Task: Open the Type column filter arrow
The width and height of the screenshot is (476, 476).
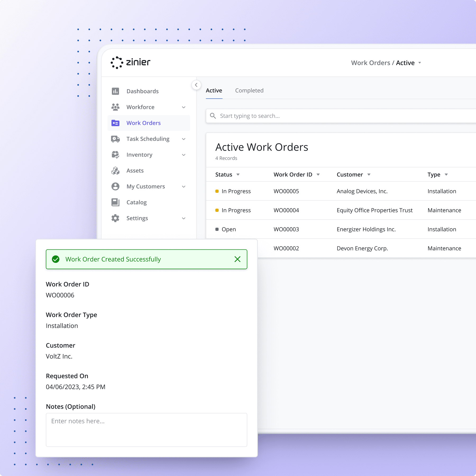Action: point(446,175)
